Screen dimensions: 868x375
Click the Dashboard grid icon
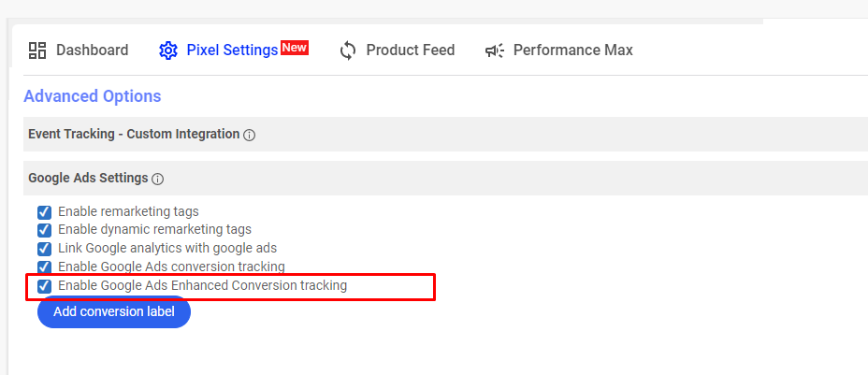pos(37,50)
